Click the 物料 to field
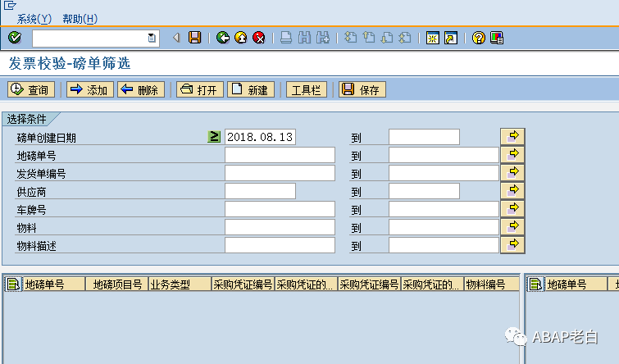 point(444,227)
